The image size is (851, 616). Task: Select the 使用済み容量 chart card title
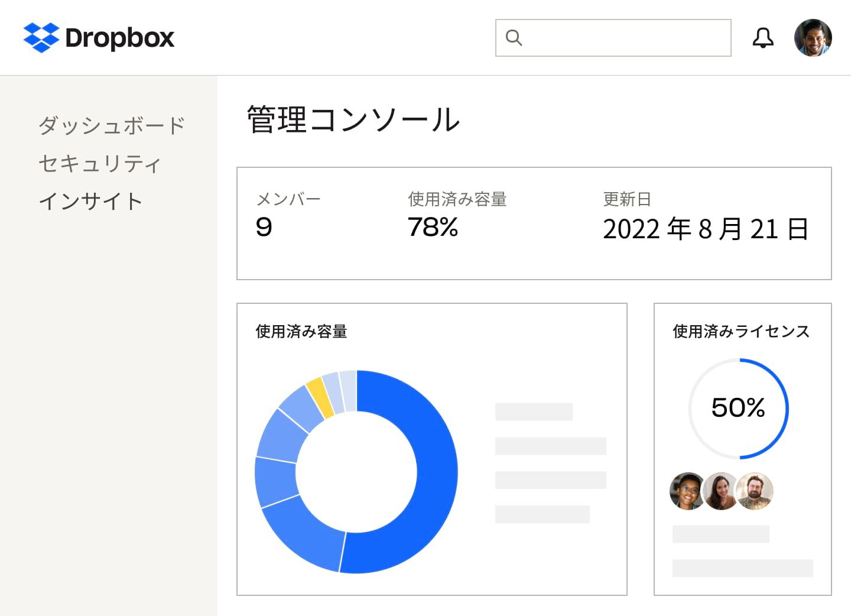point(301,332)
